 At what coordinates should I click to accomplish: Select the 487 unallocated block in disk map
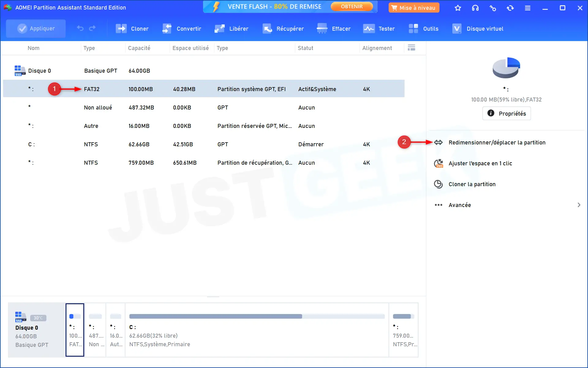pyautogui.click(x=95, y=330)
